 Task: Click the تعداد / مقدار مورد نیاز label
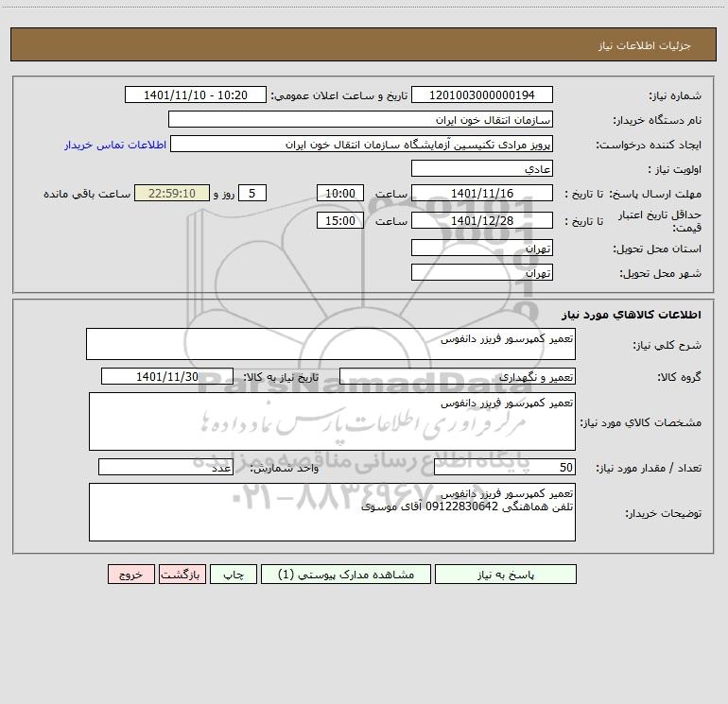(x=649, y=469)
